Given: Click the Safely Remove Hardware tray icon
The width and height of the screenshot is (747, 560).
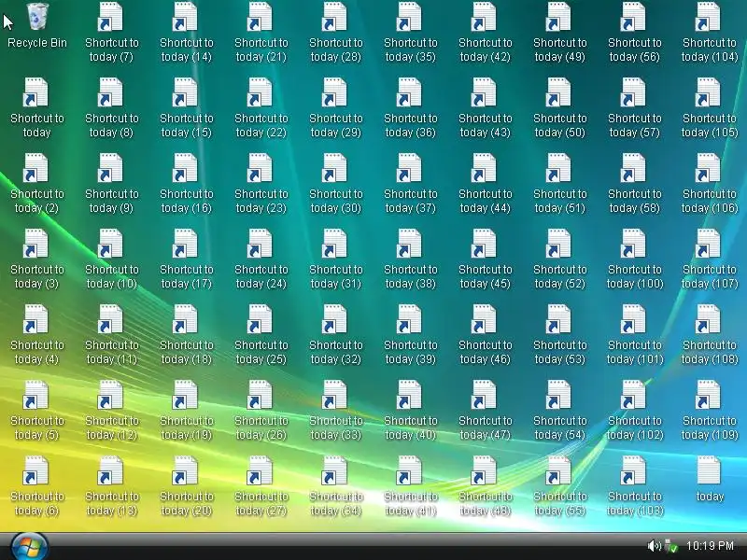Looking at the screenshot, I should pos(671,546).
